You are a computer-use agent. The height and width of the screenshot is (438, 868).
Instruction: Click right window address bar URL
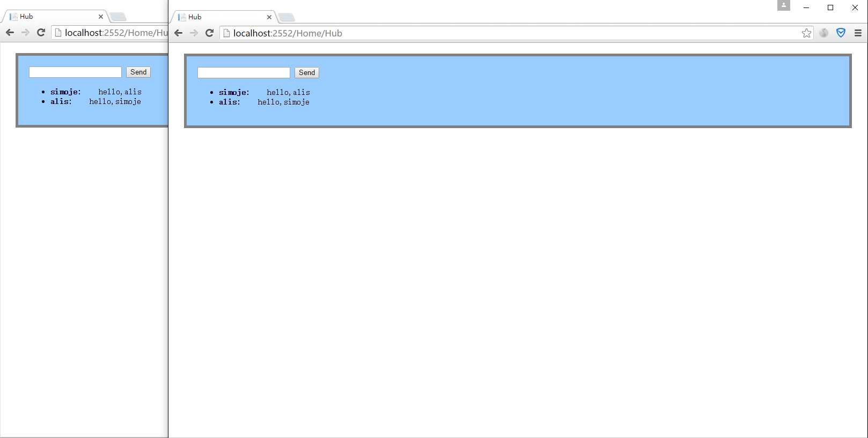[x=288, y=33]
